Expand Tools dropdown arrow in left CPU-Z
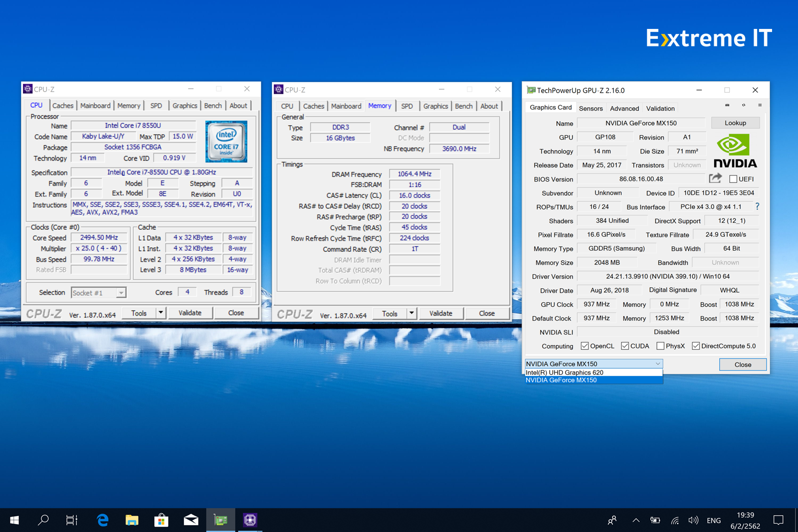The height and width of the screenshot is (532, 798). pyautogui.click(x=161, y=313)
